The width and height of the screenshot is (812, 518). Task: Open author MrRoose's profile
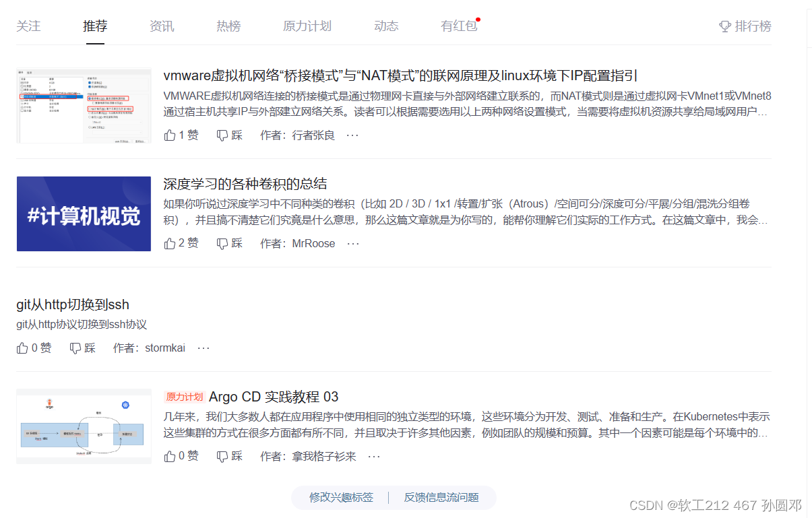[x=313, y=243]
